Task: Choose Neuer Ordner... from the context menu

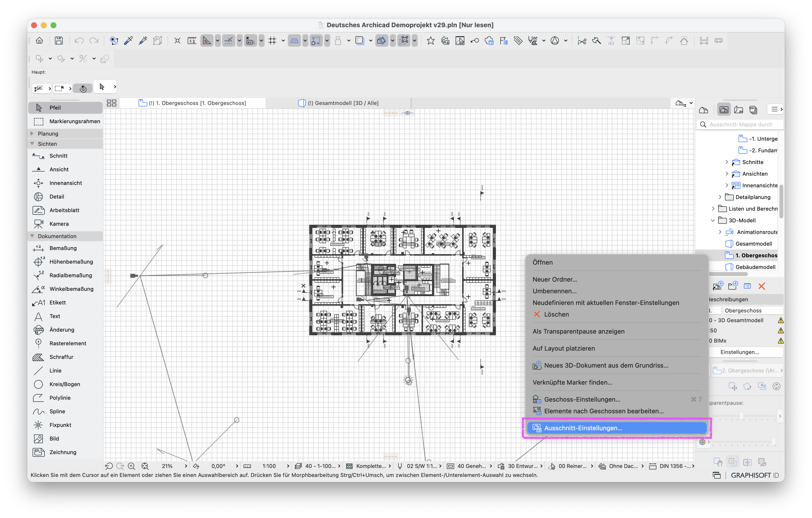Action: (617, 279)
